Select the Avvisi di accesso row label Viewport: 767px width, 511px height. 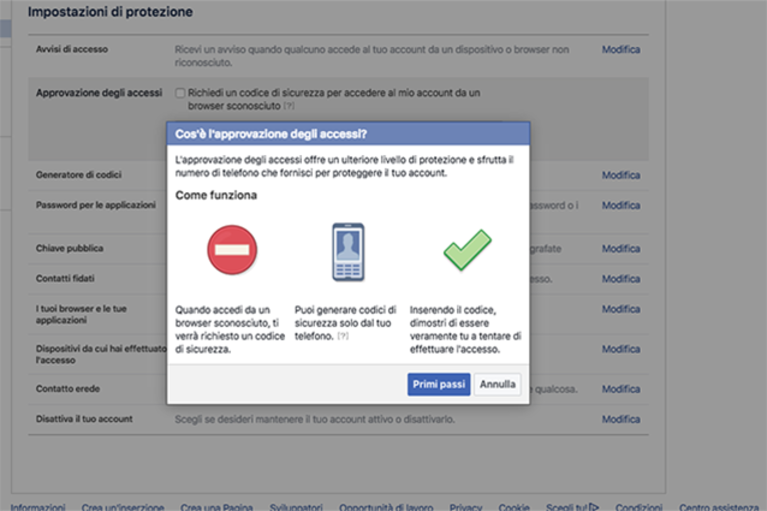pos(72,49)
